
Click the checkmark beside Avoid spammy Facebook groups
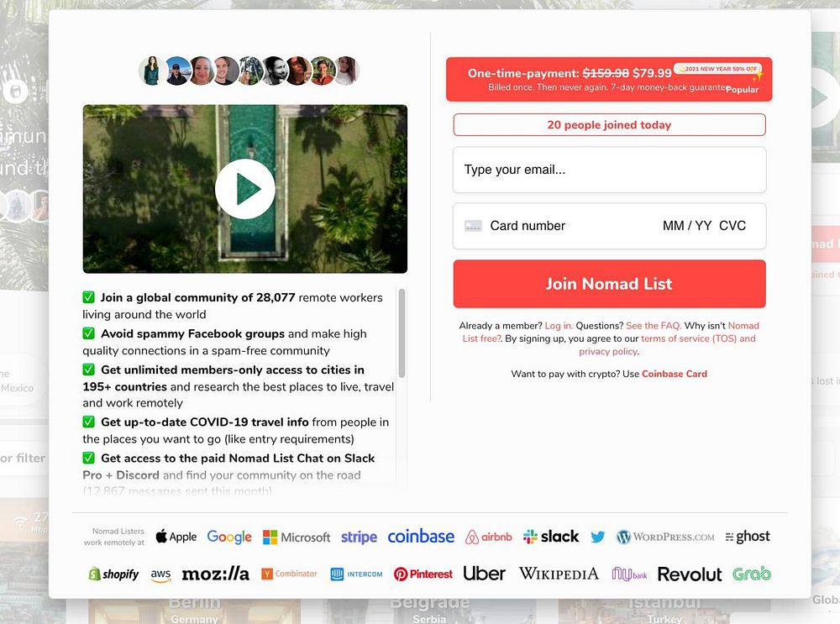click(89, 333)
